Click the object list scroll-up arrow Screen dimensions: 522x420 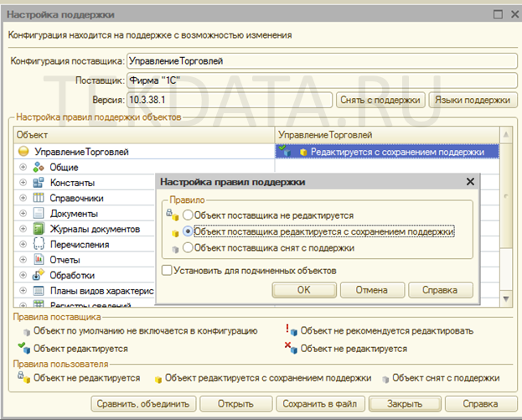pos(506,135)
